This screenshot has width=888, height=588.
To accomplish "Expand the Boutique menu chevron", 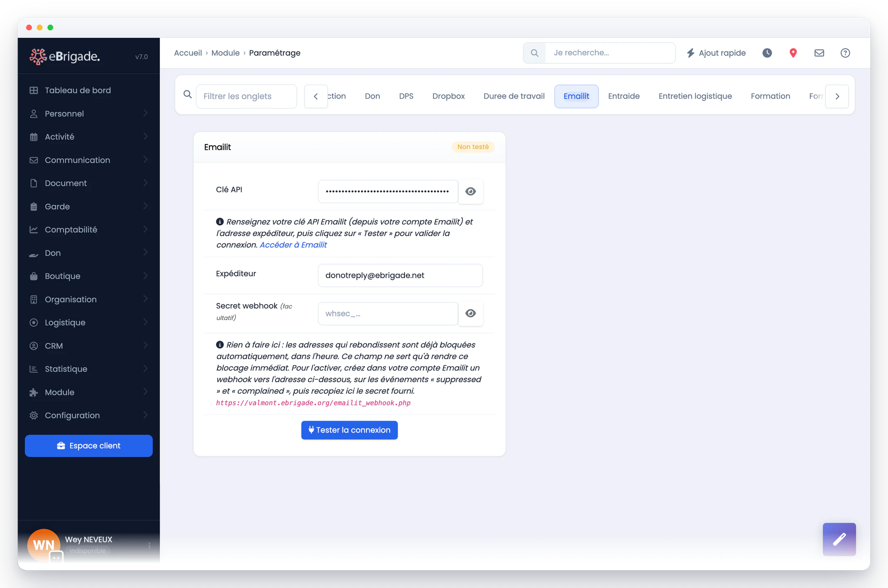I will pos(145,276).
